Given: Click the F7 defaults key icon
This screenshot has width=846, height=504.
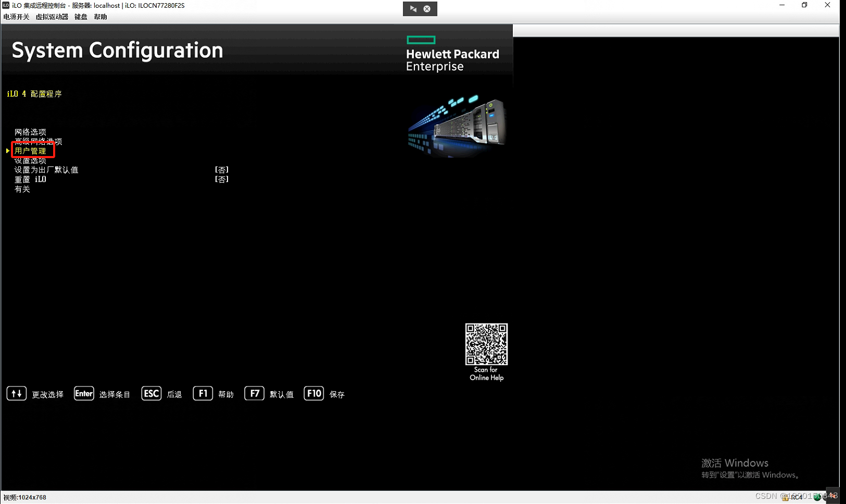Looking at the screenshot, I should [255, 394].
